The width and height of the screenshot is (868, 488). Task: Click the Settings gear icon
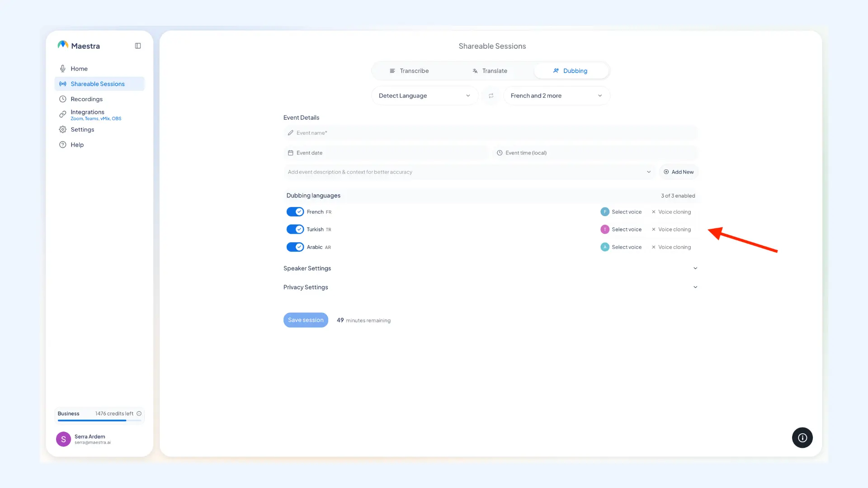(x=63, y=130)
